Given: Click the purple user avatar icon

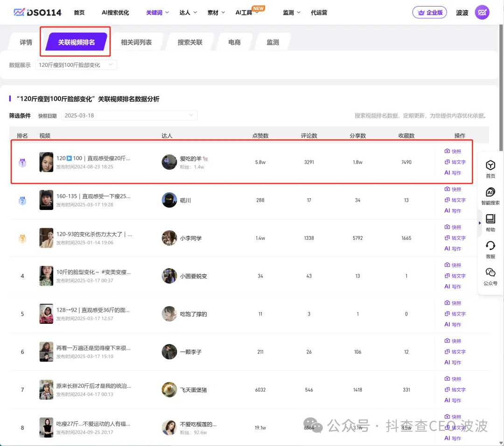Looking at the screenshot, I should coord(482,13).
